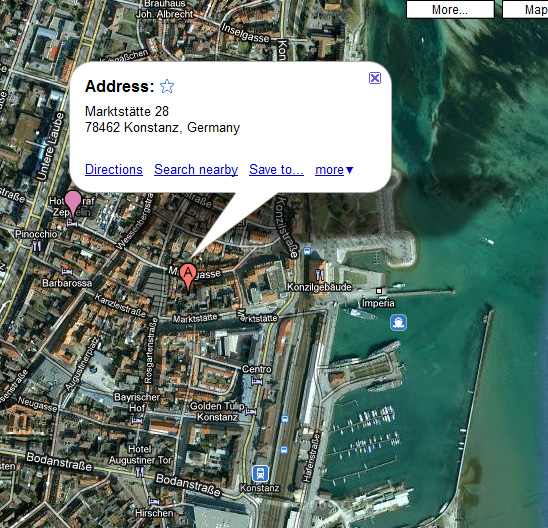Switch to the Map view button
Viewport: 548px width, 528px height.
click(x=525, y=9)
